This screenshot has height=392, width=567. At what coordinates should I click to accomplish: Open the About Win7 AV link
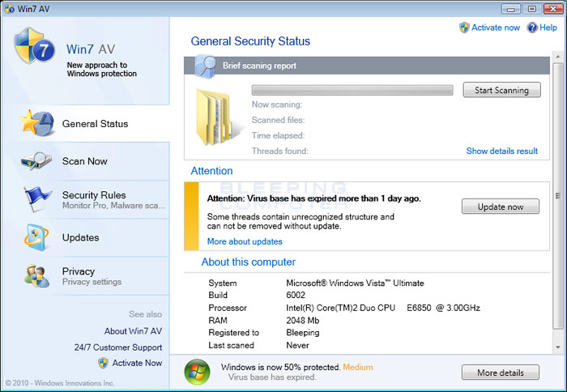pos(133,330)
